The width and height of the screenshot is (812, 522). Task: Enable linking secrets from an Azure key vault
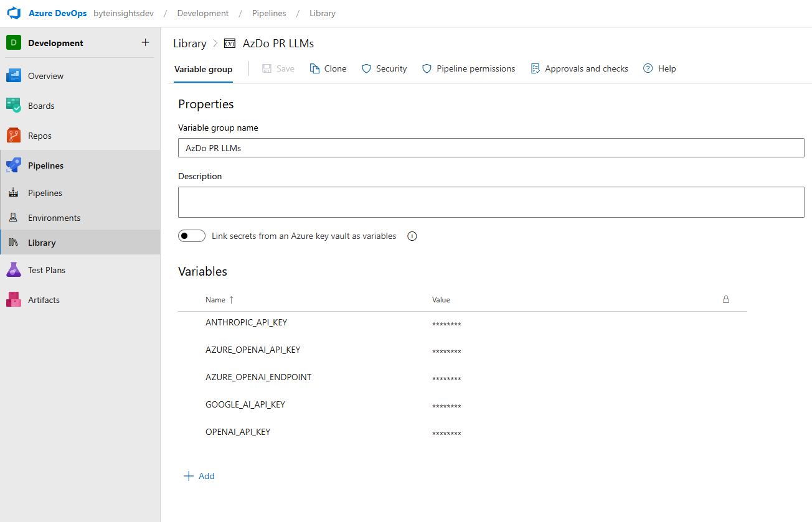click(191, 235)
